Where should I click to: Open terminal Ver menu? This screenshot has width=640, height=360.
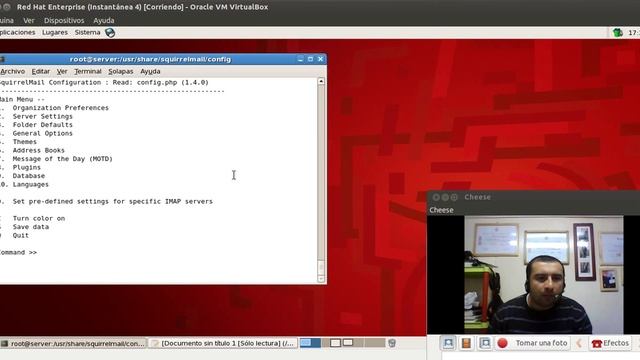(x=62, y=71)
